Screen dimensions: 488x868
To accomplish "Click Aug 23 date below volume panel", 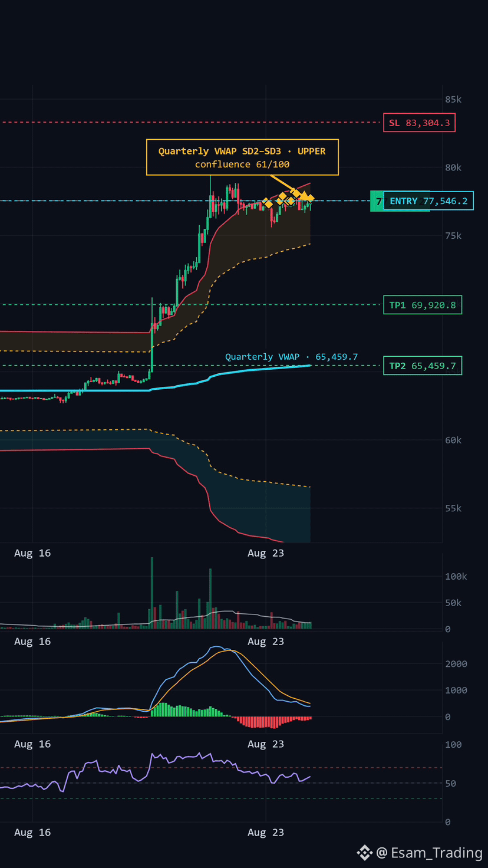I will click(x=266, y=642).
